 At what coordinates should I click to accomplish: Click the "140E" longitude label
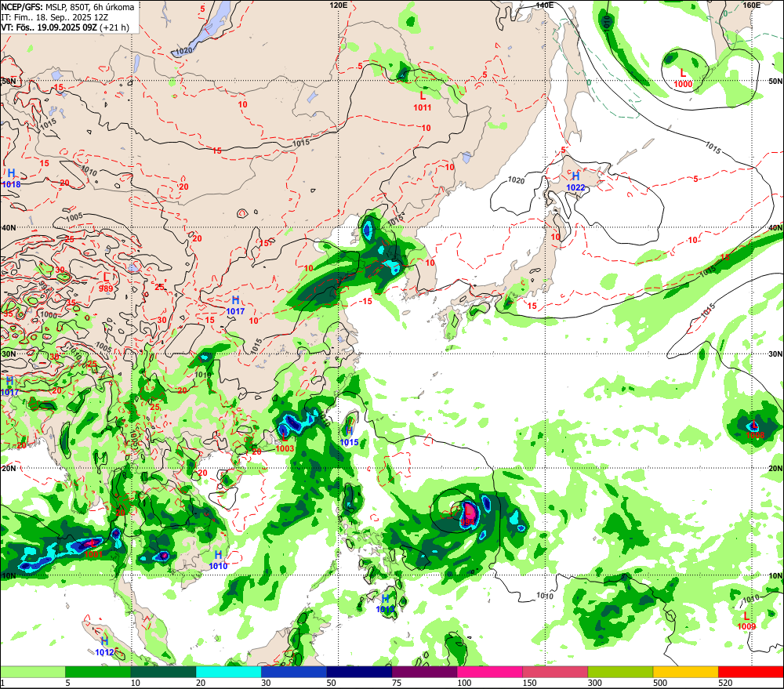[544, 5]
